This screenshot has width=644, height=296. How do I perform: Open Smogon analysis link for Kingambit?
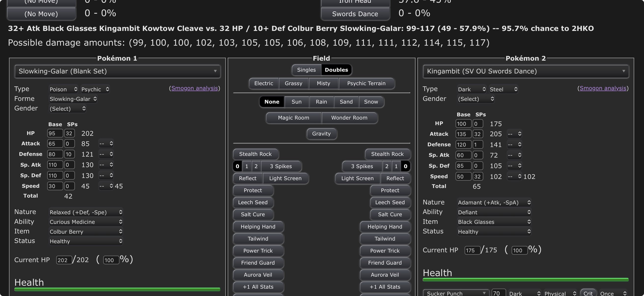click(x=603, y=88)
